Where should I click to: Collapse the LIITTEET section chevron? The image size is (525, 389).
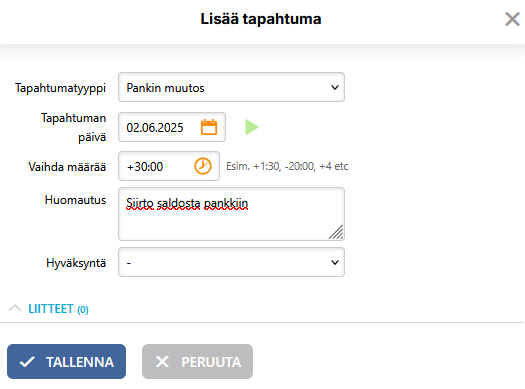point(15,308)
